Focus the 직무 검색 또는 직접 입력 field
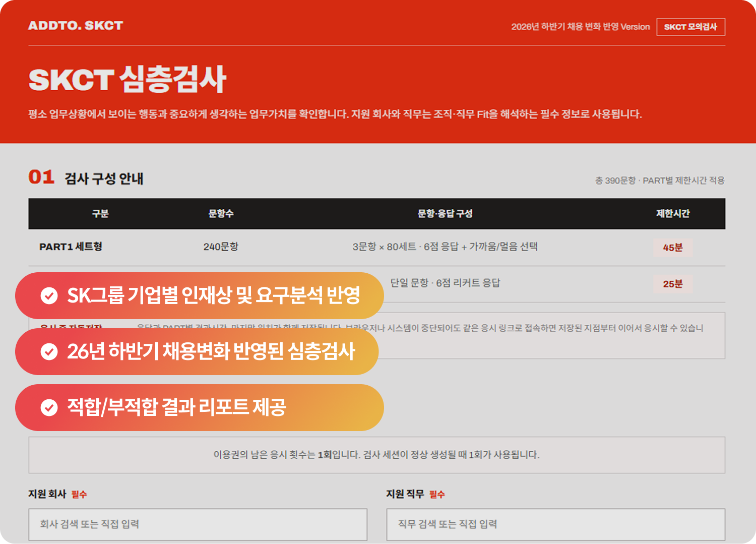Viewport: 756px width, 544px height. pos(556,524)
